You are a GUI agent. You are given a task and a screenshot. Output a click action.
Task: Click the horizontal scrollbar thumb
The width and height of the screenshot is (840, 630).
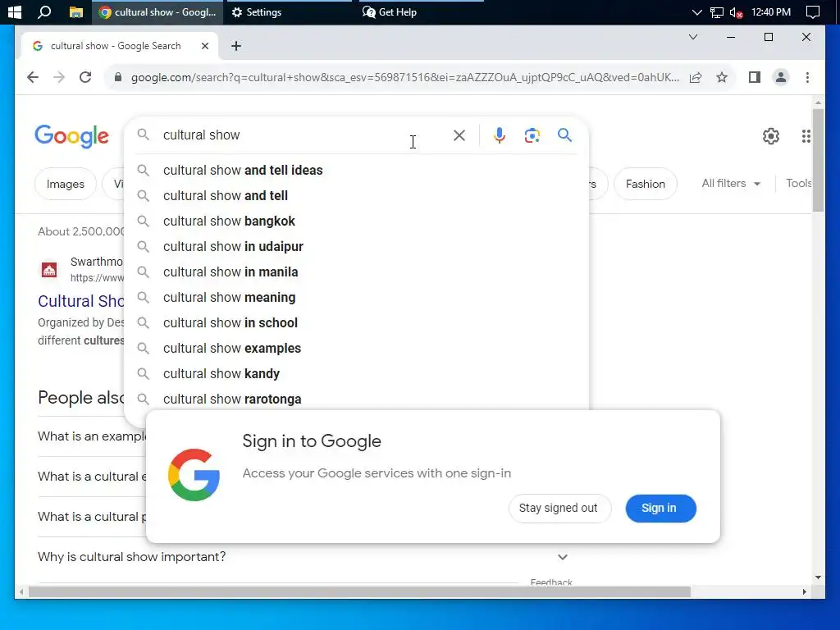click(x=359, y=592)
